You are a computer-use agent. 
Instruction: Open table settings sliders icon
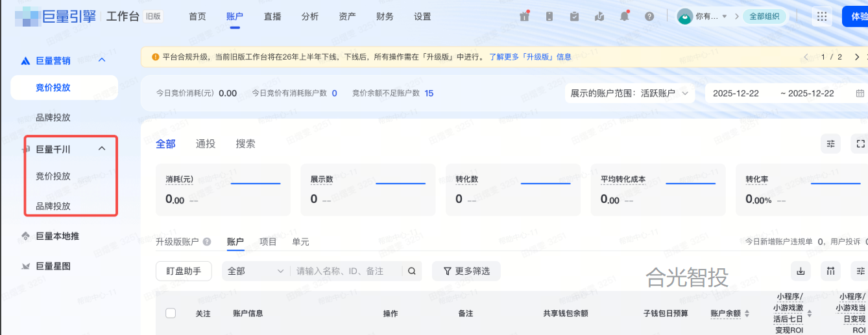pyautogui.click(x=860, y=271)
